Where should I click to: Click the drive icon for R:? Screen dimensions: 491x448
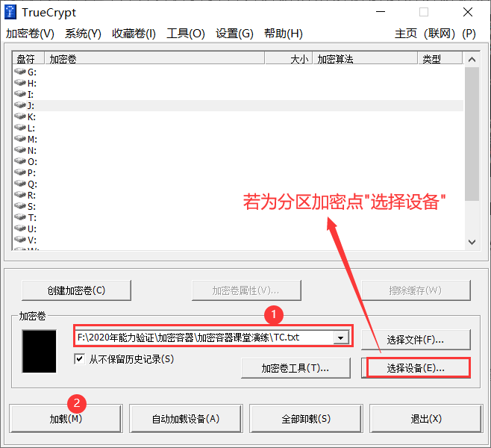click(x=20, y=195)
